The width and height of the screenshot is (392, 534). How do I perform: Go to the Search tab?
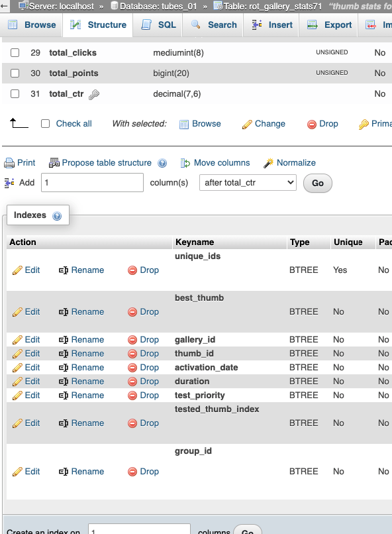pos(214,25)
